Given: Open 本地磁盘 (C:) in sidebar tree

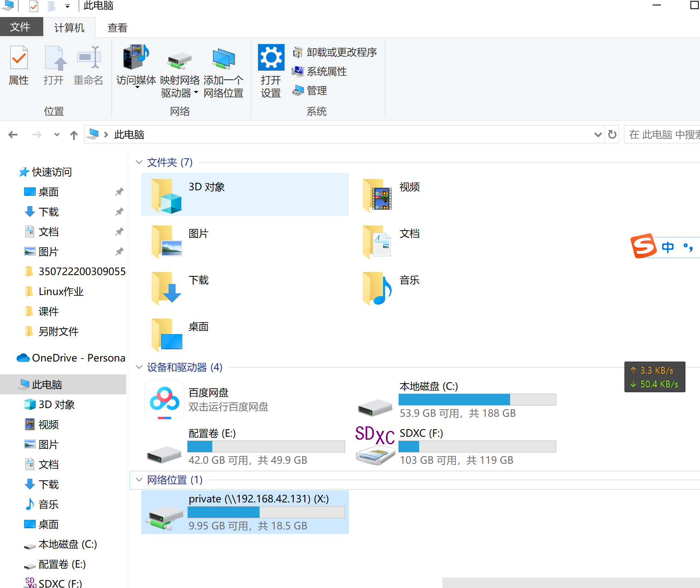Looking at the screenshot, I should (68, 544).
